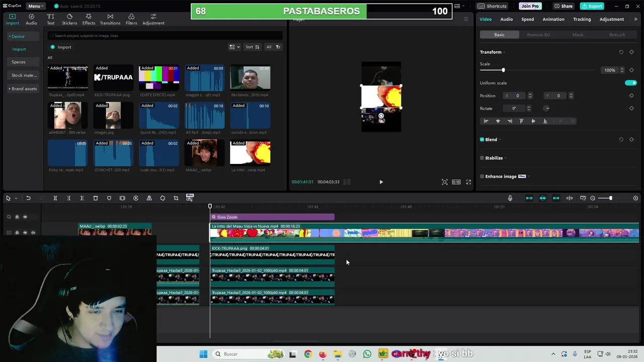Hide the effect track eye icon
The width and height of the screenshot is (644, 362).
(25, 217)
